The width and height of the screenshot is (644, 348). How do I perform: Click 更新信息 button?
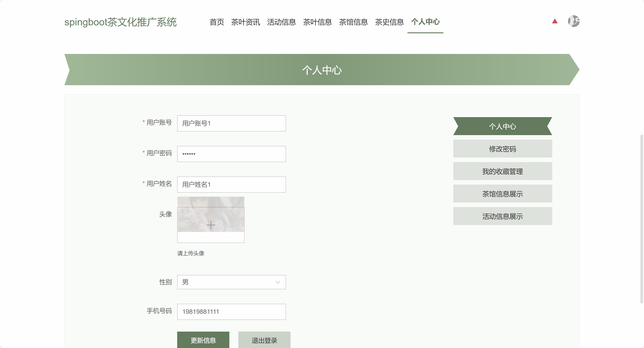coord(203,340)
